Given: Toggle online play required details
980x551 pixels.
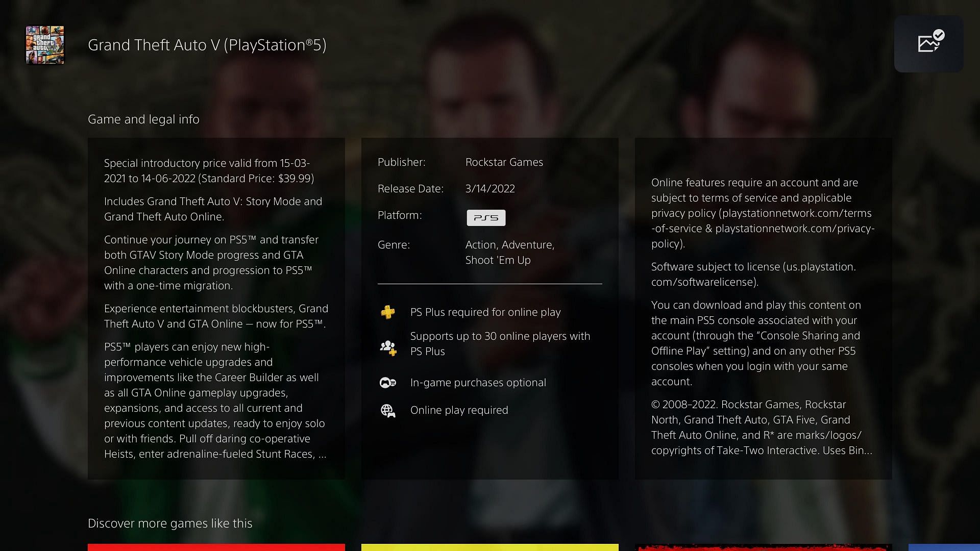Looking at the screenshot, I should (x=459, y=410).
